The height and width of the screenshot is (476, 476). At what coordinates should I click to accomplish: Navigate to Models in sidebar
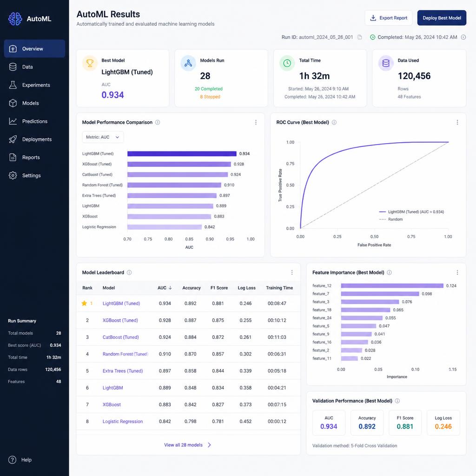(x=34, y=103)
